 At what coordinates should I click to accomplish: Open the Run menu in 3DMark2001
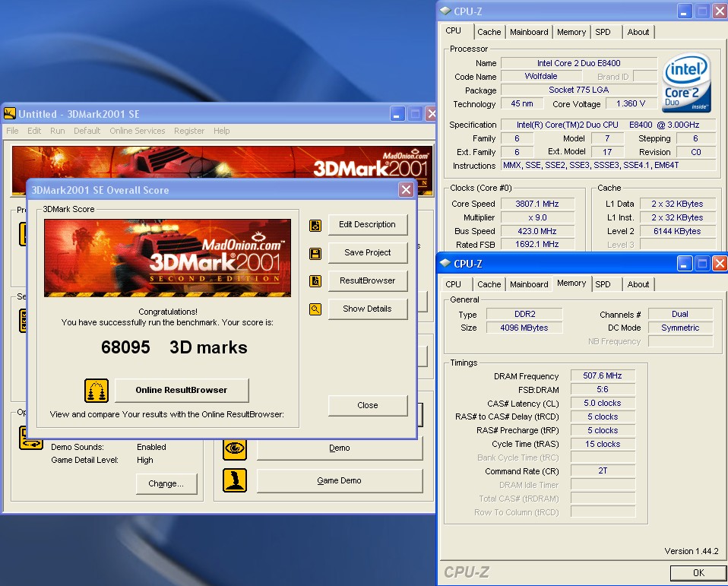coord(58,131)
